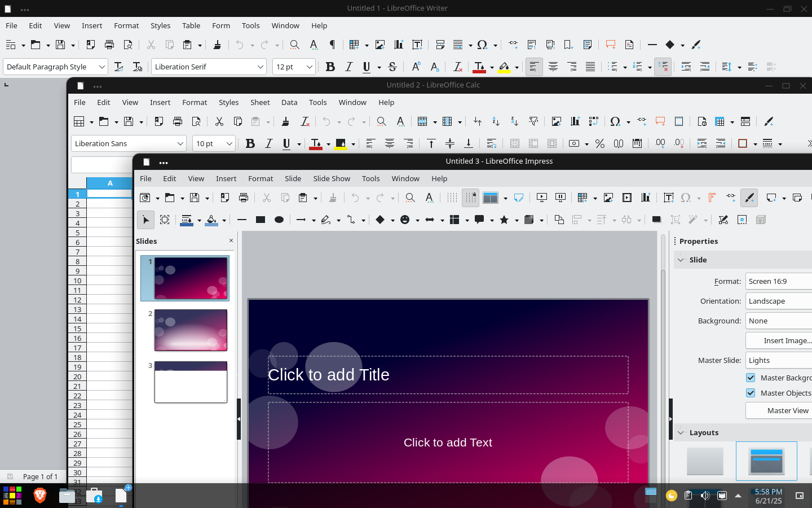Click the Writer highlighting color swatch
Image resolution: width=812 pixels, height=508 pixels.
click(x=504, y=67)
